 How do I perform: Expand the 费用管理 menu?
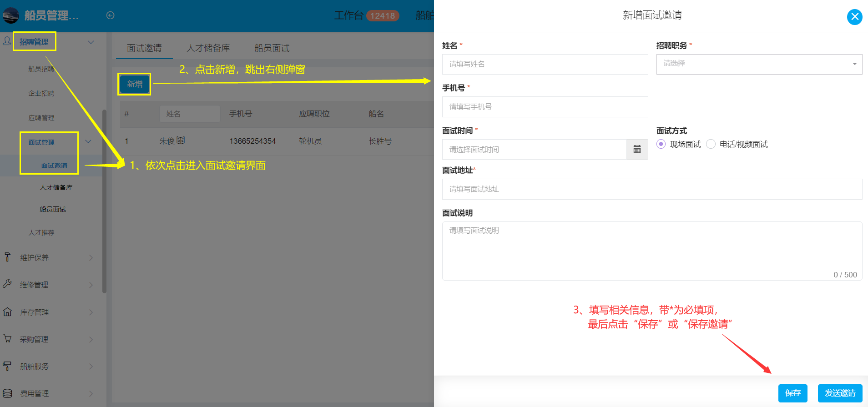(91, 393)
